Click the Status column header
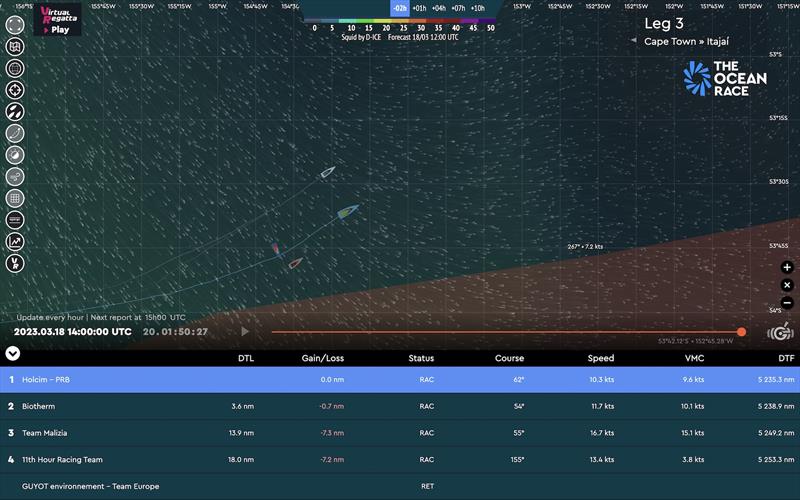This screenshot has height=500, width=800. pos(421,358)
